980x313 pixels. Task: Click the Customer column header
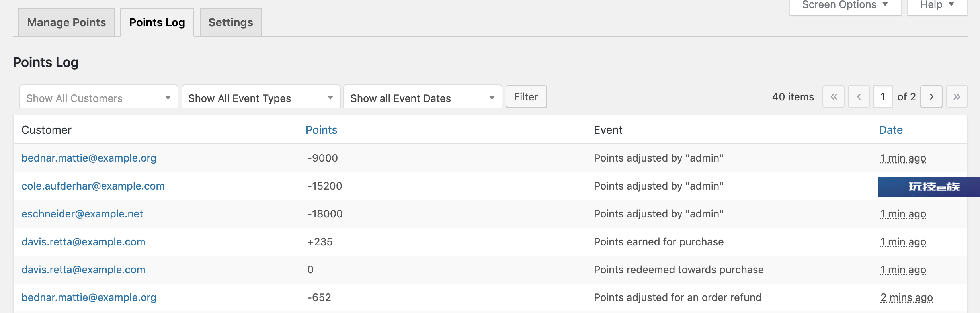47,130
